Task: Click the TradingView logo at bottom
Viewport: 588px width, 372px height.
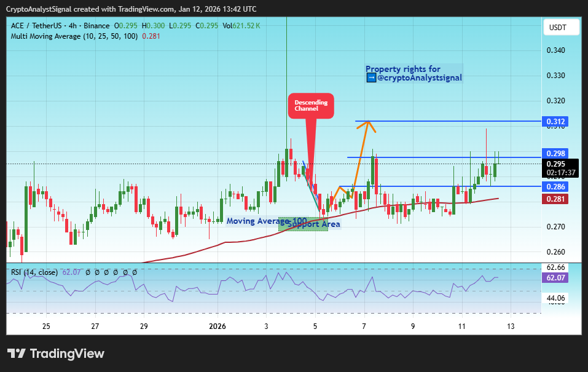Action: (56, 354)
